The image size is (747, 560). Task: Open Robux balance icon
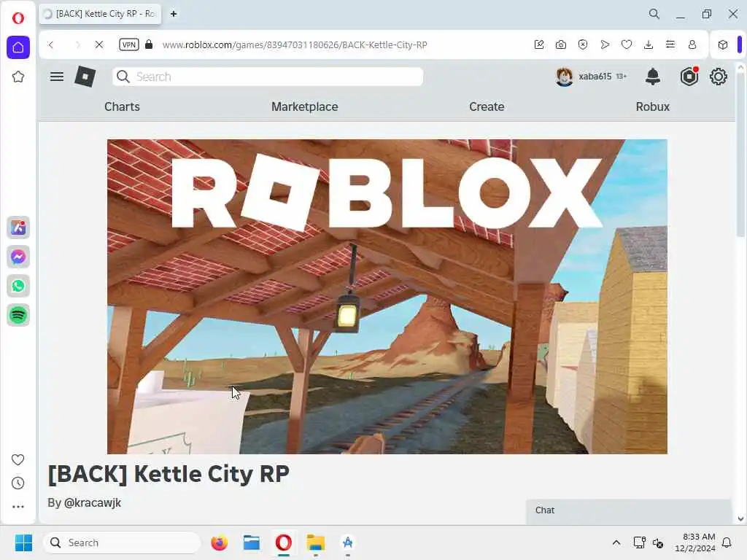[x=689, y=77]
